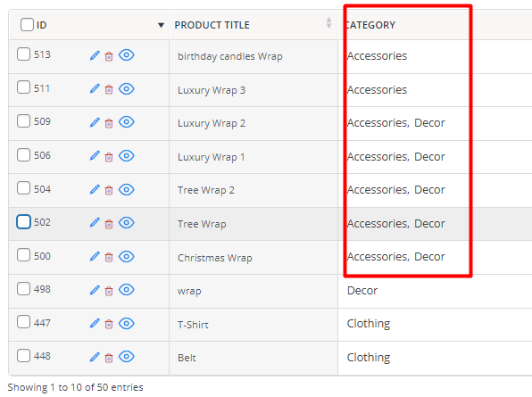
Task: Open the birthday candles Wrap title
Action: [229, 56]
